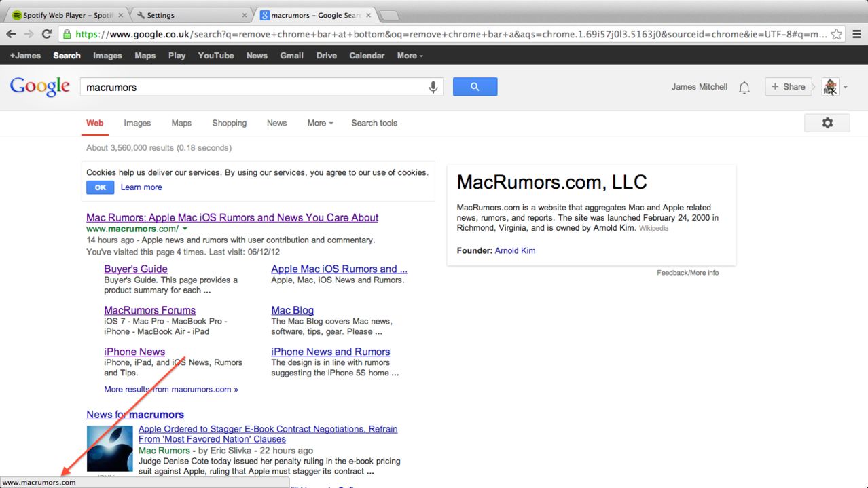Select the Images search filter

tap(137, 123)
